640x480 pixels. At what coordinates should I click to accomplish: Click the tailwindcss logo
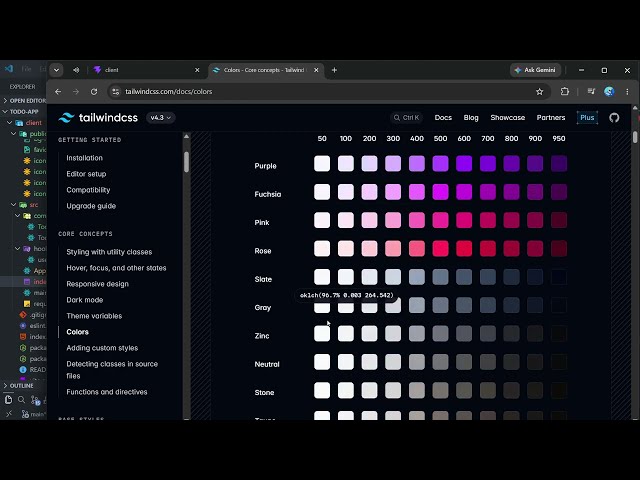(x=98, y=118)
